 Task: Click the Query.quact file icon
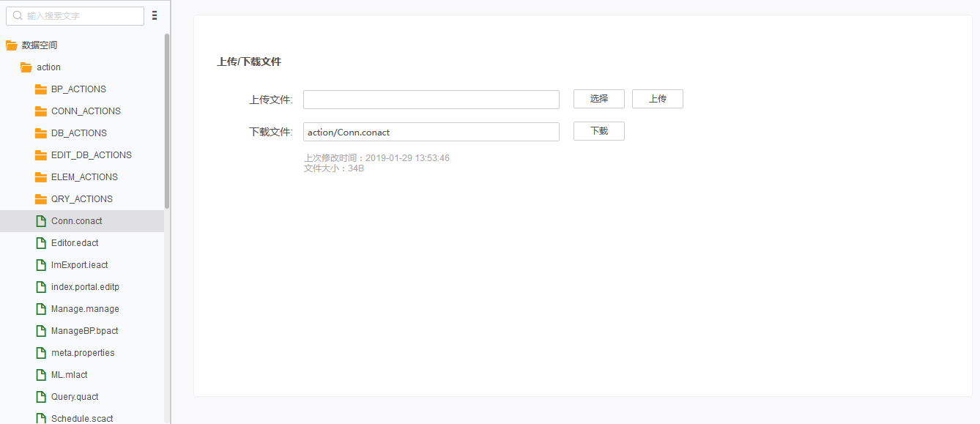pos(41,397)
